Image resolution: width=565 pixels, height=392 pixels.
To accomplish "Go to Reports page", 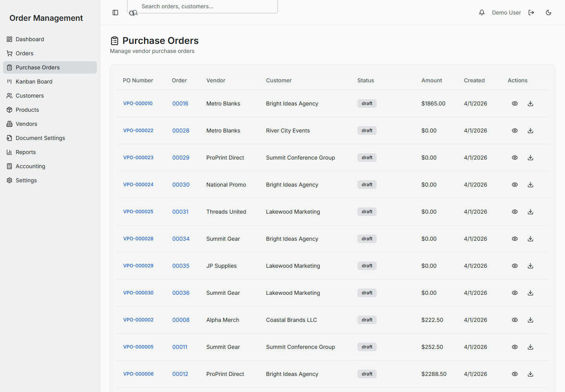I will (x=50, y=152).
